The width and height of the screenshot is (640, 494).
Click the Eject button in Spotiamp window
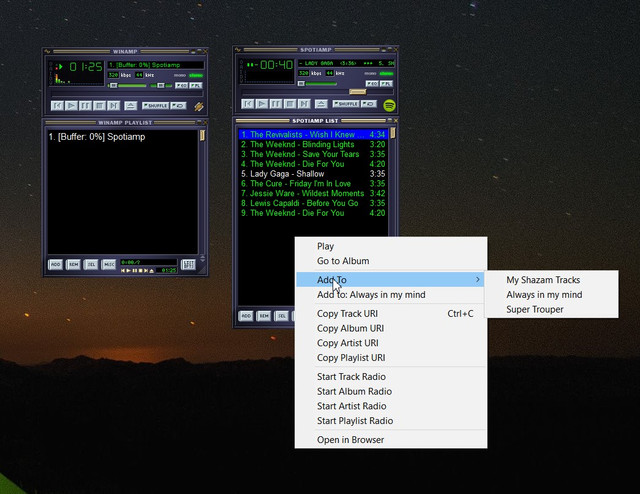[321, 104]
